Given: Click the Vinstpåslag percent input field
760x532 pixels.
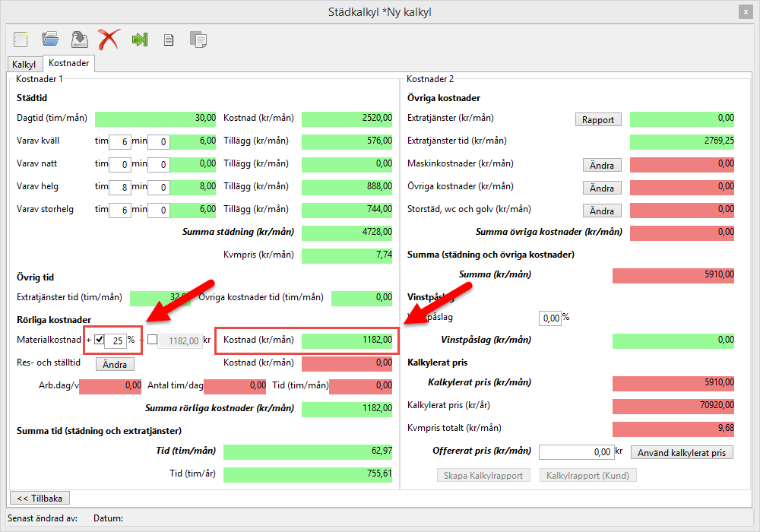Looking at the screenshot, I should click(x=549, y=317).
